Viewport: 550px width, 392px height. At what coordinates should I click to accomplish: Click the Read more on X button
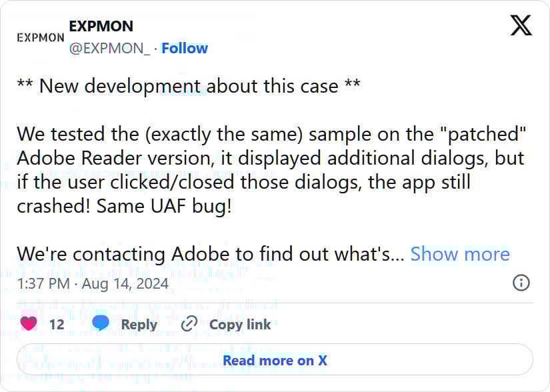pyautogui.click(x=275, y=360)
